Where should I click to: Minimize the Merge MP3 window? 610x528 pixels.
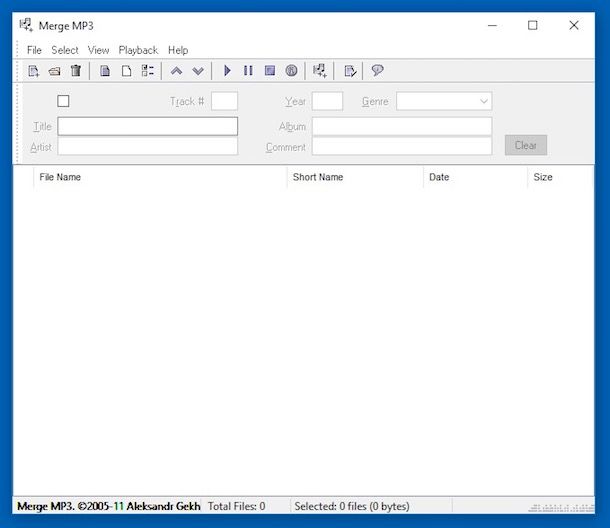click(x=493, y=25)
